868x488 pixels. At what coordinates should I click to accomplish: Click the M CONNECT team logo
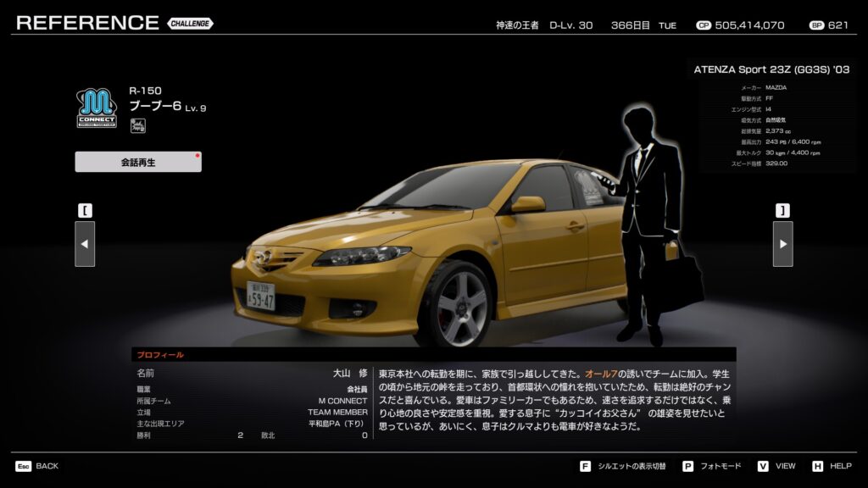(97, 109)
